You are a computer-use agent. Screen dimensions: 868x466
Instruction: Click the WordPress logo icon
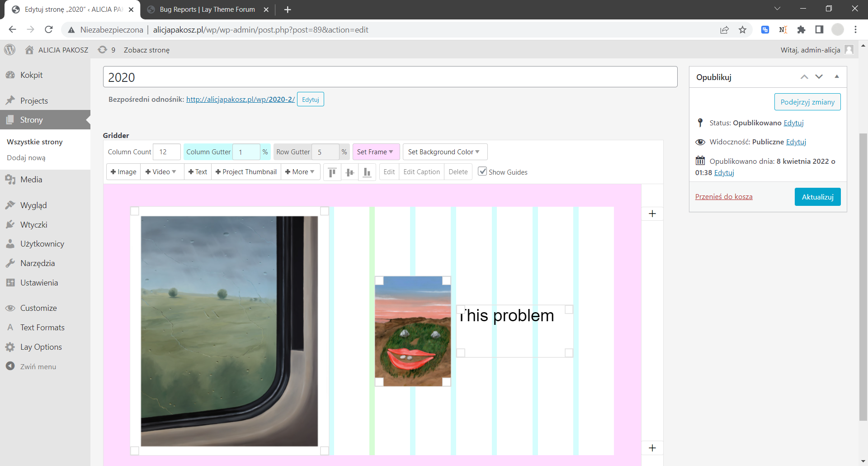(10, 50)
